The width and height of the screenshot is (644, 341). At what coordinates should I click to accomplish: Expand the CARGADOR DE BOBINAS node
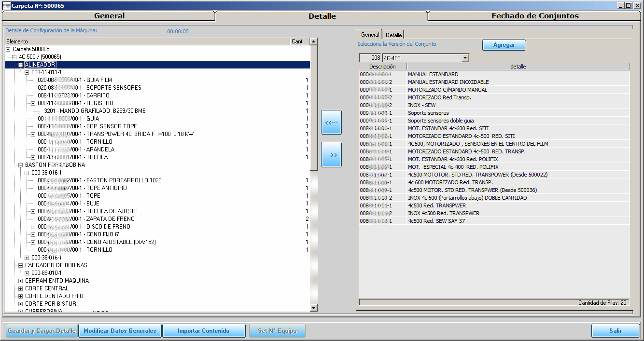(21, 265)
